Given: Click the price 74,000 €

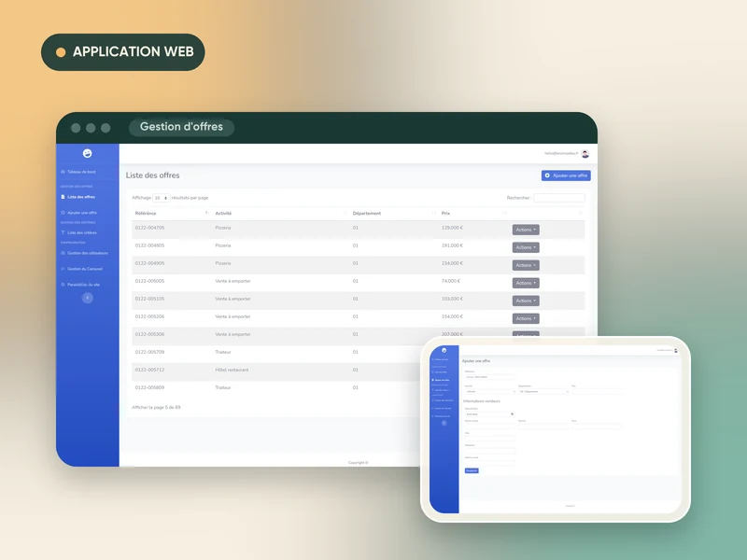Looking at the screenshot, I should 451,281.
